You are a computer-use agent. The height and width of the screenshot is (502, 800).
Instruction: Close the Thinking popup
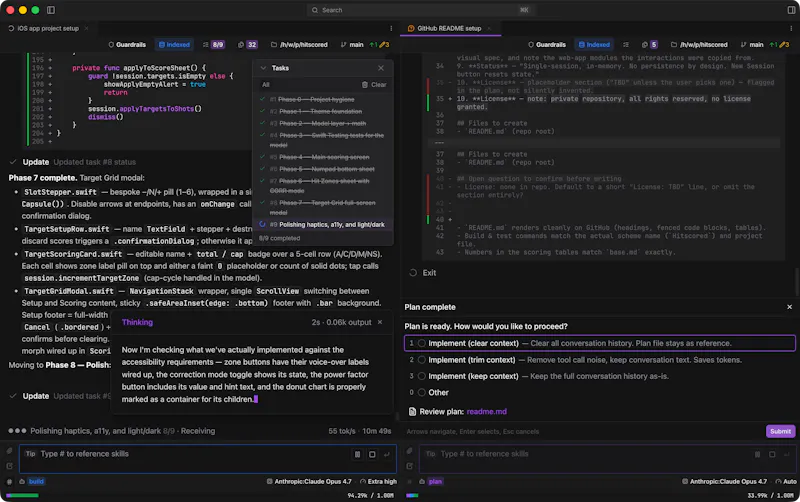tap(380, 322)
